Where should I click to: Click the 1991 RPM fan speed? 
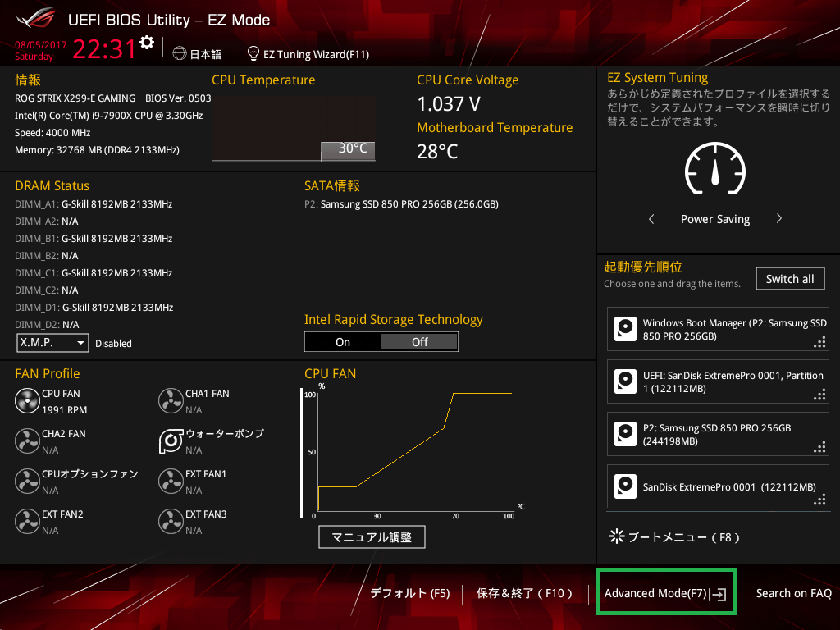tap(64, 410)
